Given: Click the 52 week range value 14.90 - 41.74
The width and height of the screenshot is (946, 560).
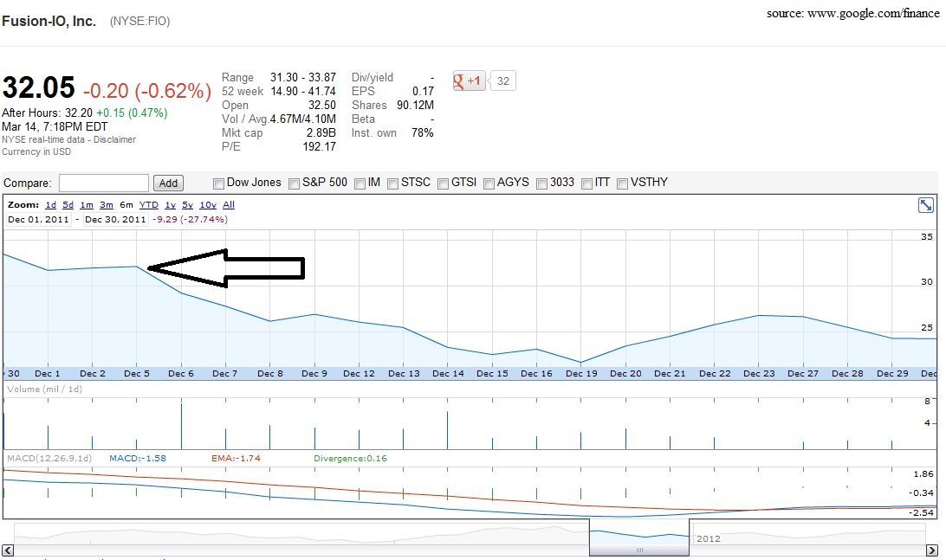Looking at the screenshot, I should [303, 91].
